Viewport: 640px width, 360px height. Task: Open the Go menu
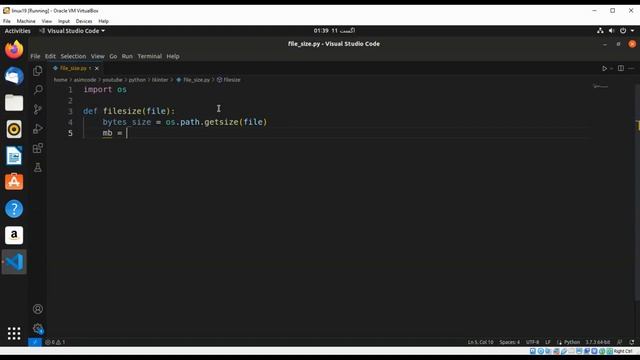(113, 56)
